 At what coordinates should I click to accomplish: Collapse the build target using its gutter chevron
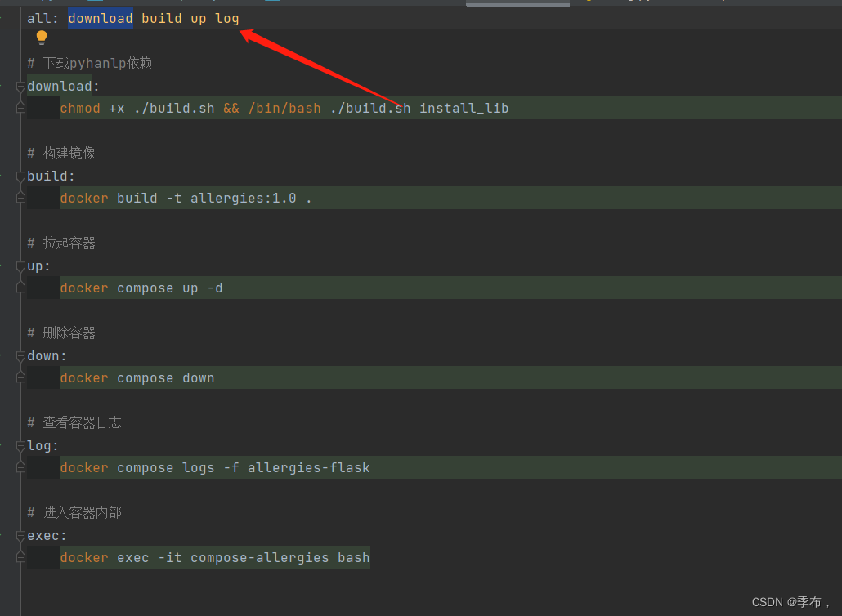21,176
